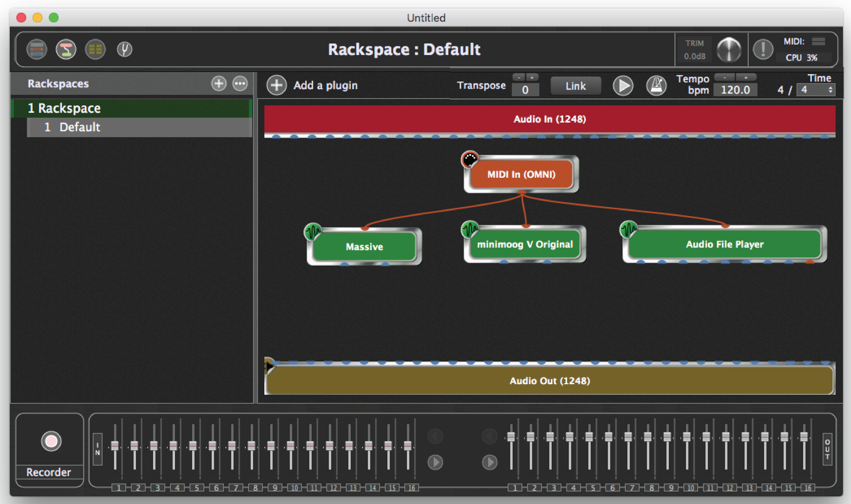Select the Audio Out (1248) block

pos(550,381)
